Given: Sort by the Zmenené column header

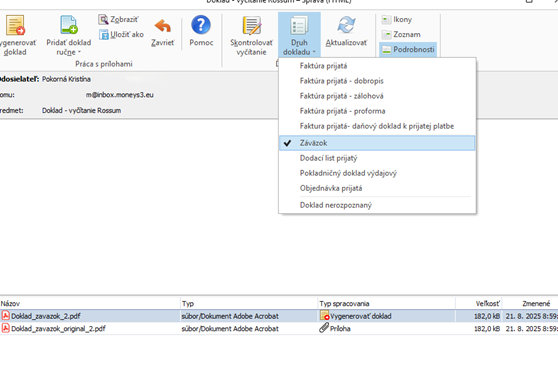Looking at the screenshot, I should pos(530,303).
